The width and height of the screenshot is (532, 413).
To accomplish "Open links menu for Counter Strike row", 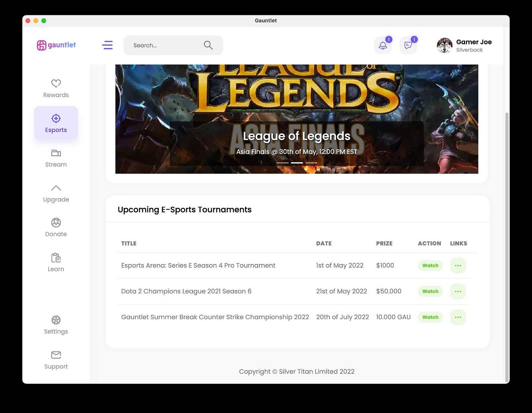I will (x=458, y=317).
